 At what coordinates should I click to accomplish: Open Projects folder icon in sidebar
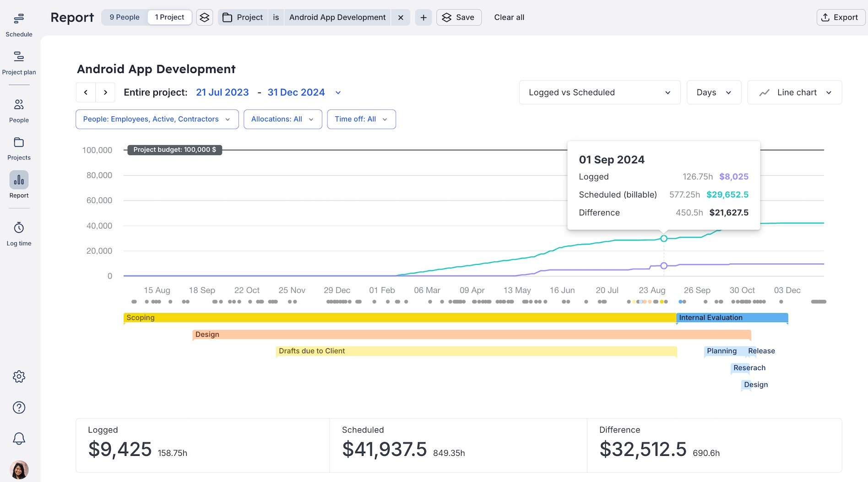coord(19,148)
